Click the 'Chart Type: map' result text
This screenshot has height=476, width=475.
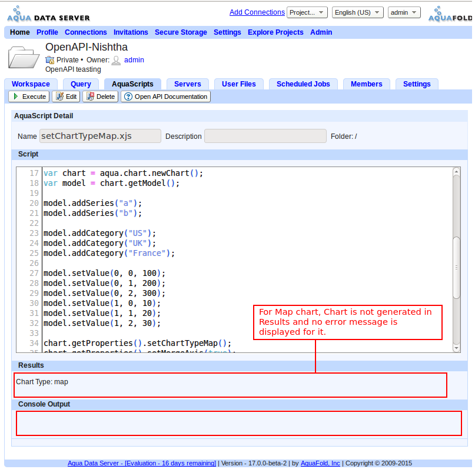42,382
